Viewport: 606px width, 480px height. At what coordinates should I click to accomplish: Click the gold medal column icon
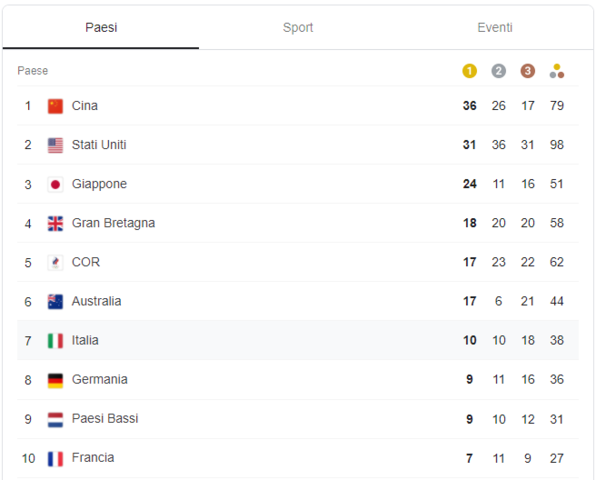tap(469, 71)
